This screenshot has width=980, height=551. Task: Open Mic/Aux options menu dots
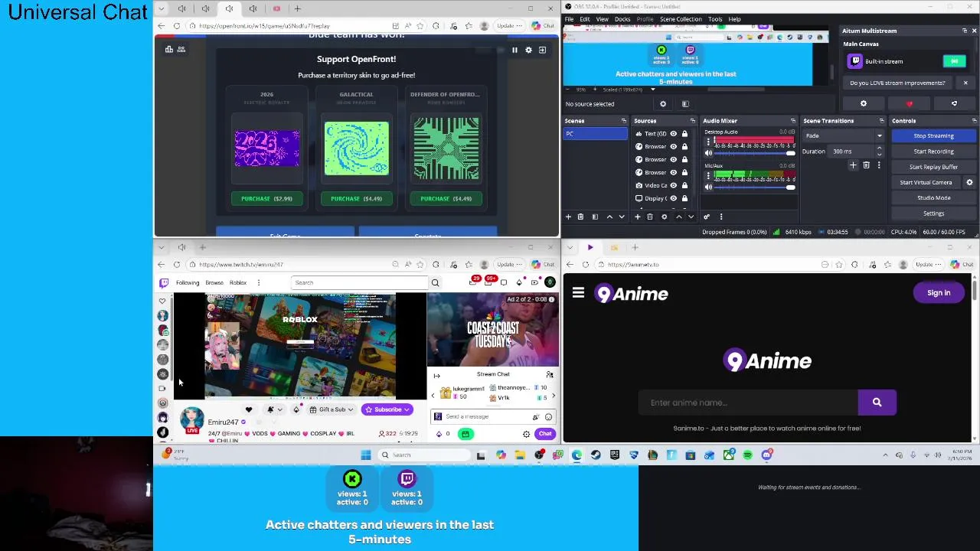coord(708,174)
